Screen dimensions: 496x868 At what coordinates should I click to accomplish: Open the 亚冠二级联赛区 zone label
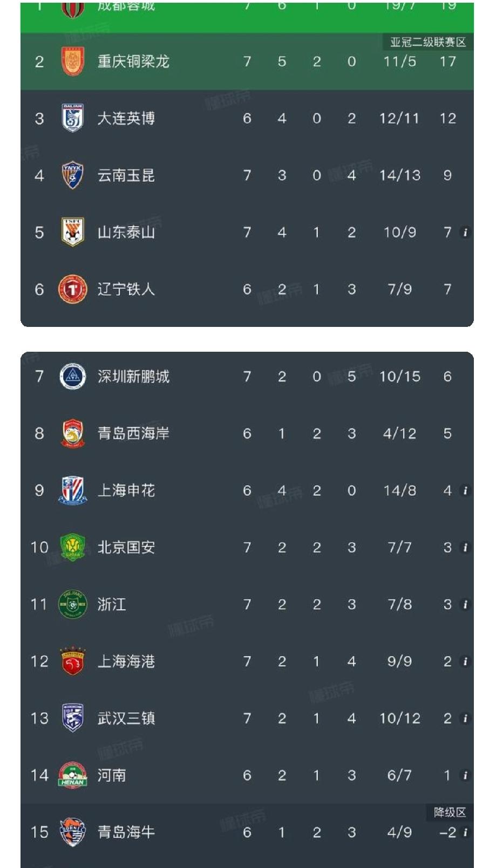[x=429, y=40]
